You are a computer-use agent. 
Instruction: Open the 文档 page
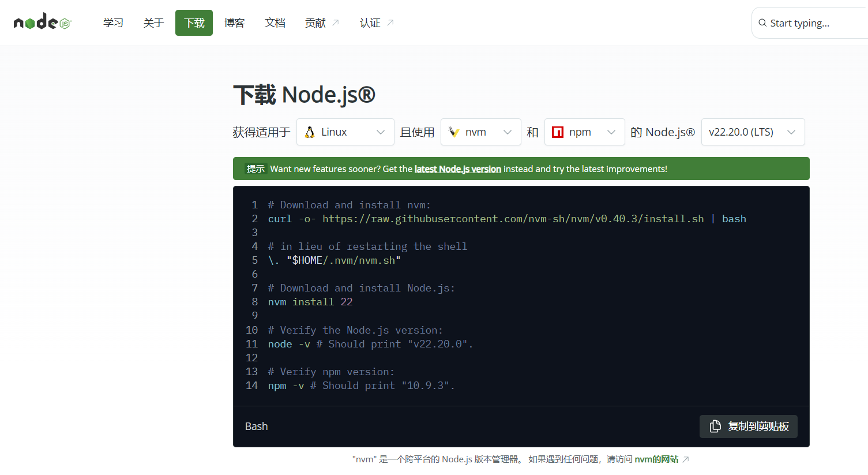275,23
